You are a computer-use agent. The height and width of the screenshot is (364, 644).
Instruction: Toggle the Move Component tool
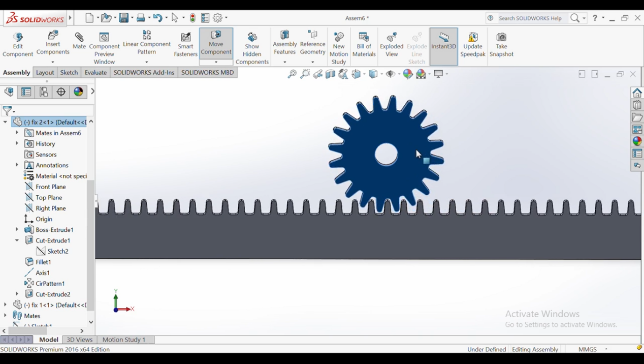point(216,43)
